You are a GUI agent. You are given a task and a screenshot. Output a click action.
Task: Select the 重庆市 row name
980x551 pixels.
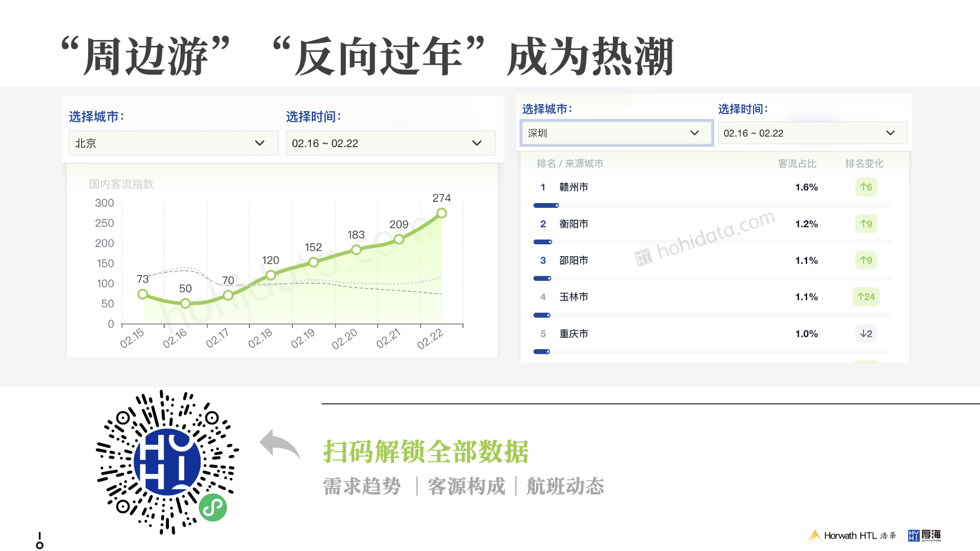coord(574,333)
